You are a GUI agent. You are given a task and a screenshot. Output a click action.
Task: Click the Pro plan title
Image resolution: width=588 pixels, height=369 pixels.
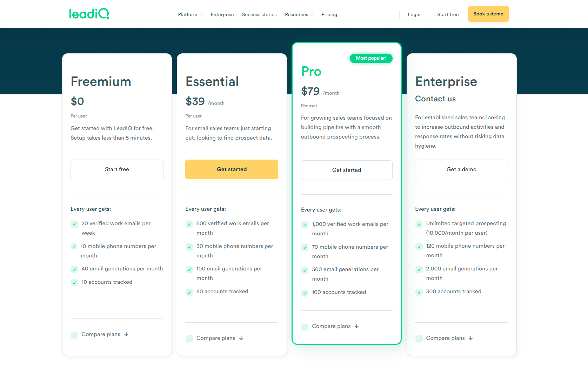(311, 72)
